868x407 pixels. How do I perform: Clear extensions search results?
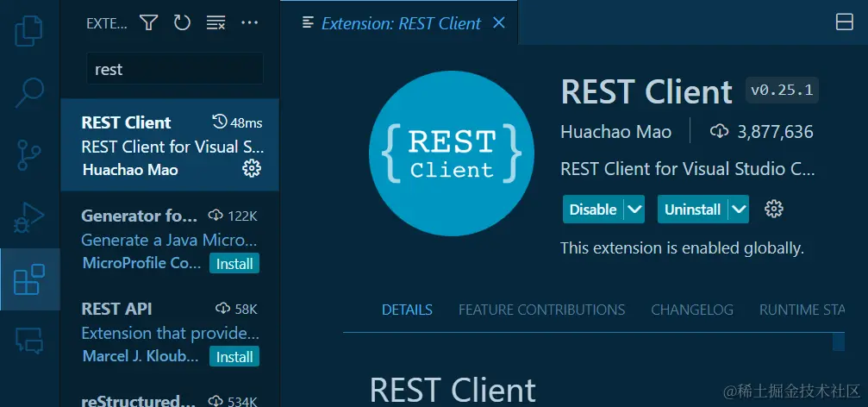tap(215, 22)
